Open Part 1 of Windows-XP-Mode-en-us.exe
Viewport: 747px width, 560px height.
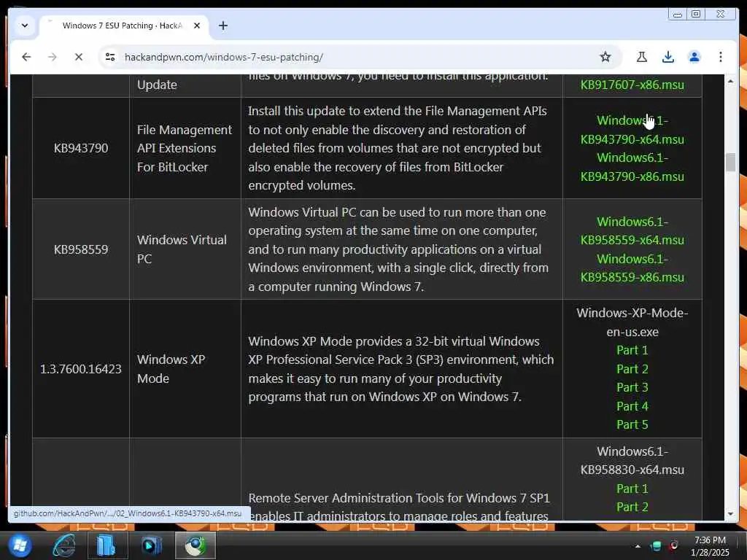pyautogui.click(x=632, y=350)
